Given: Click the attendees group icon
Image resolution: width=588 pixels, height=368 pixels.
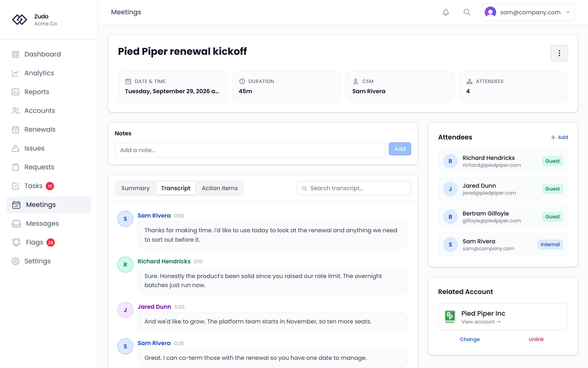Looking at the screenshot, I should click(469, 81).
